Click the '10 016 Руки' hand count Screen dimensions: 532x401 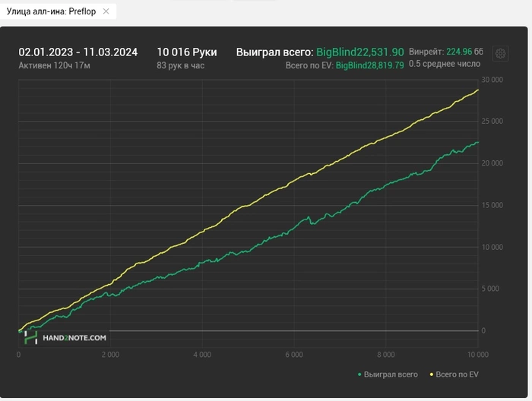(187, 52)
